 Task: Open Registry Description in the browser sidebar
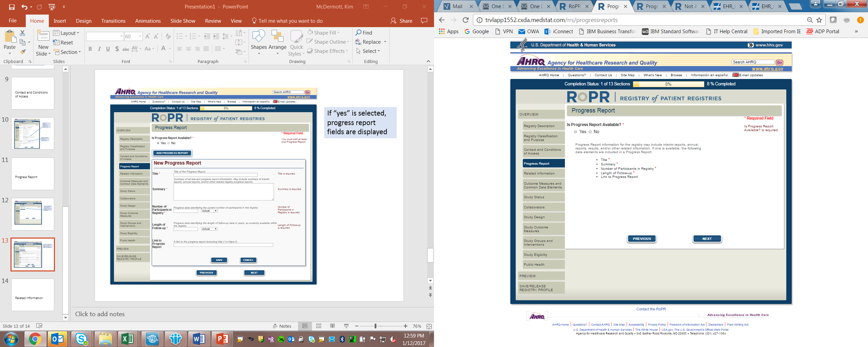[x=544, y=126]
